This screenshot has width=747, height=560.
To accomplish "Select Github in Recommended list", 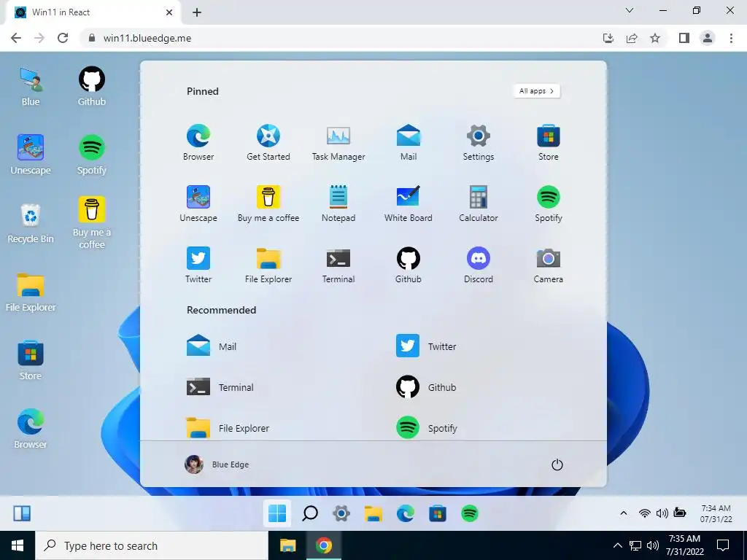I will pos(426,387).
